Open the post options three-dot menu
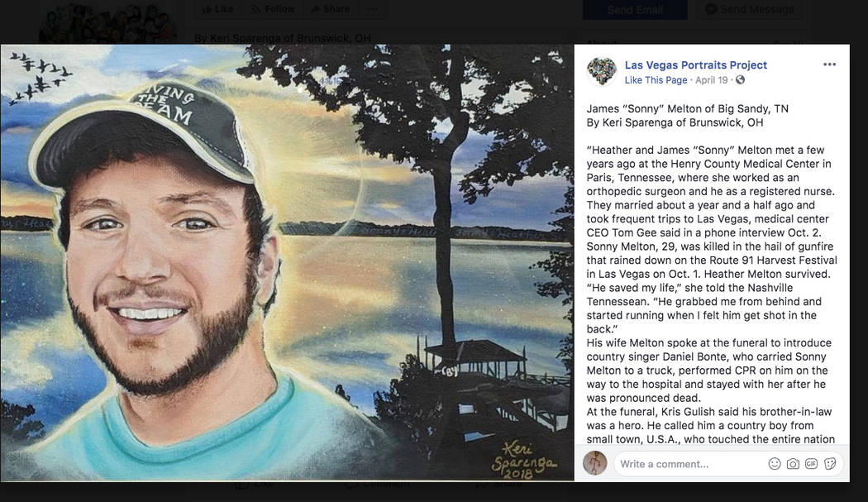 pos(829,65)
